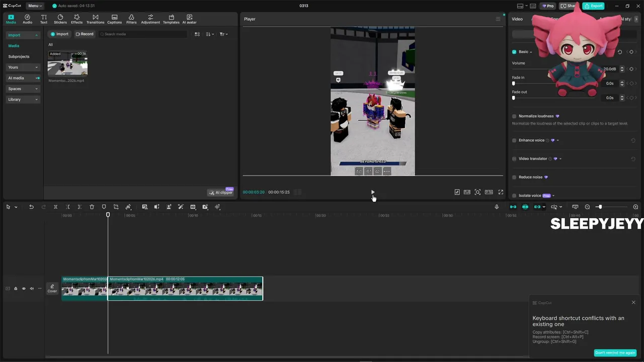Image resolution: width=644 pixels, height=362 pixels.
Task: Toggle the Basic audio checkbox
Action: tap(514, 52)
